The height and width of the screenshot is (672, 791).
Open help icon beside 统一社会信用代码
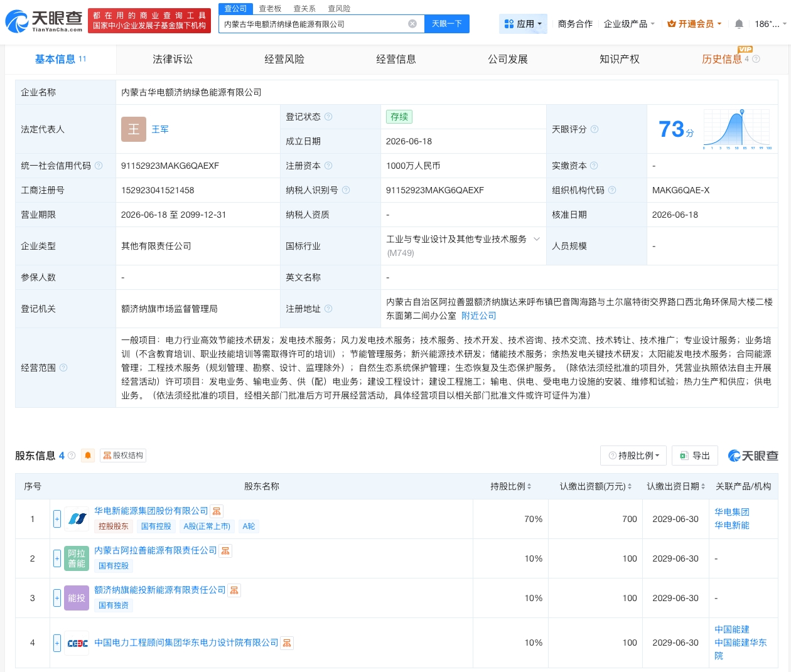pyautogui.click(x=99, y=166)
